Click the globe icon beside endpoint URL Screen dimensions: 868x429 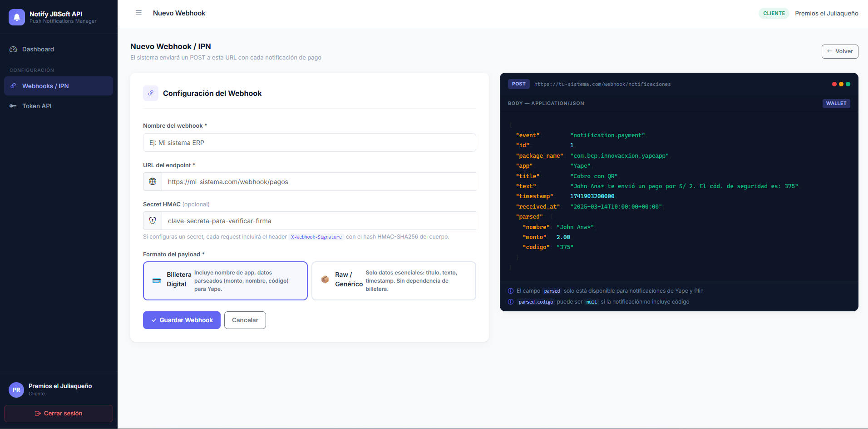153,182
